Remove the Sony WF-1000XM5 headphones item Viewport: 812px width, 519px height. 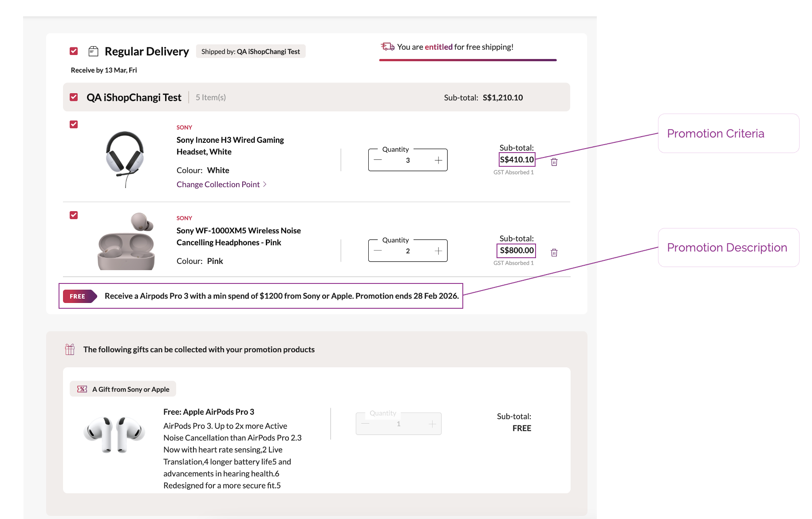(554, 252)
